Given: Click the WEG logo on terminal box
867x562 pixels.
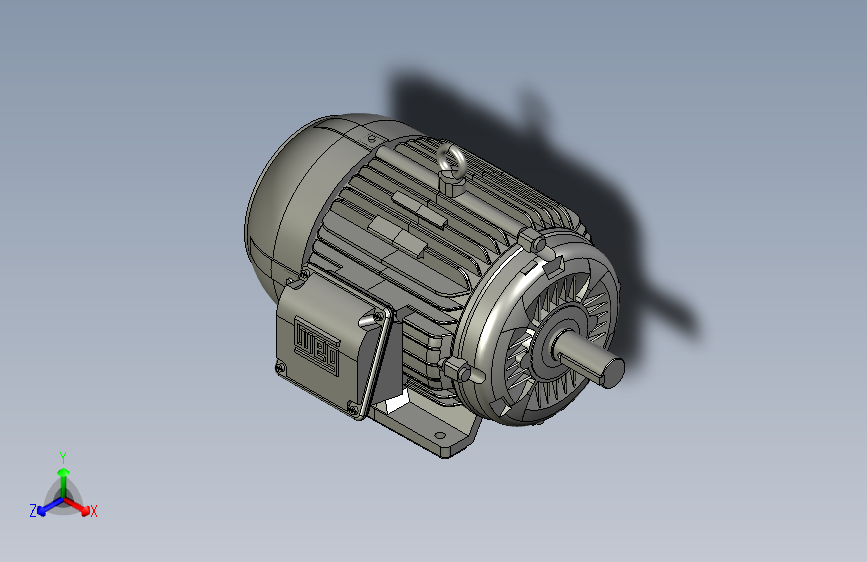Looking at the screenshot, I should [x=317, y=346].
